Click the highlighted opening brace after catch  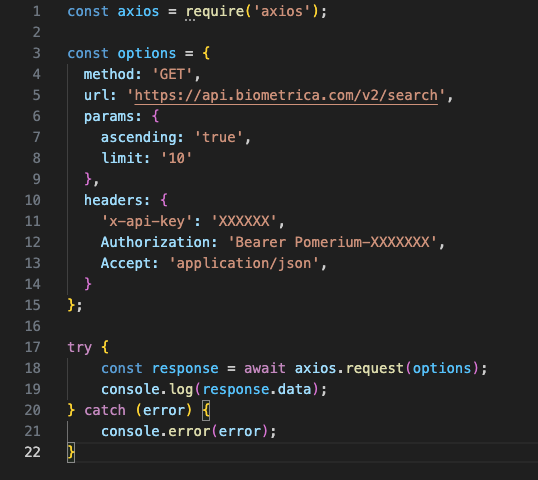[206, 411]
